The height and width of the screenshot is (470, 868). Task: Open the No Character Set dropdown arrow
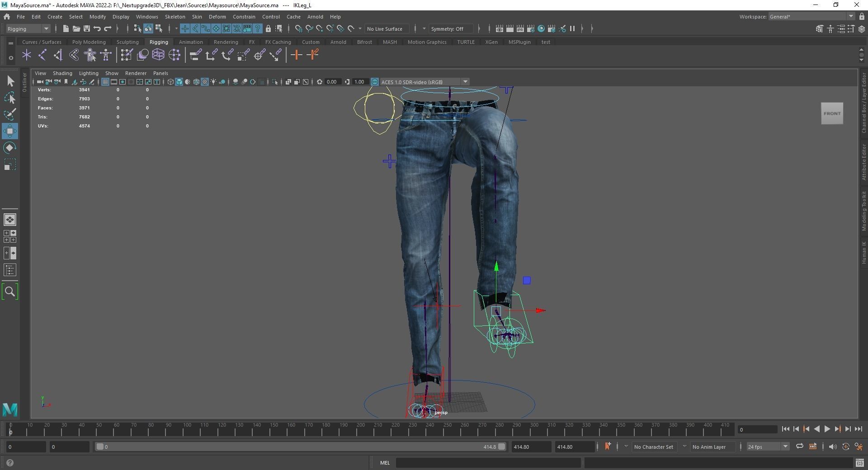pyautogui.click(x=626, y=446)
